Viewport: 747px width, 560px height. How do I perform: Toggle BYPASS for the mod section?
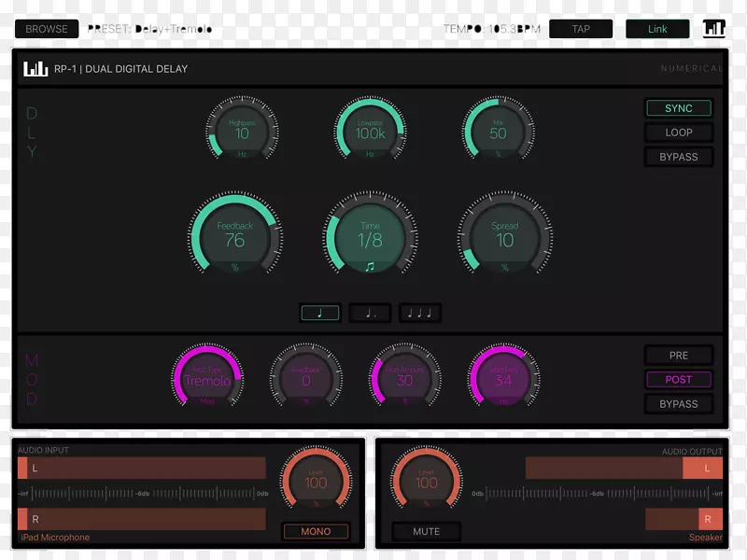679,404
